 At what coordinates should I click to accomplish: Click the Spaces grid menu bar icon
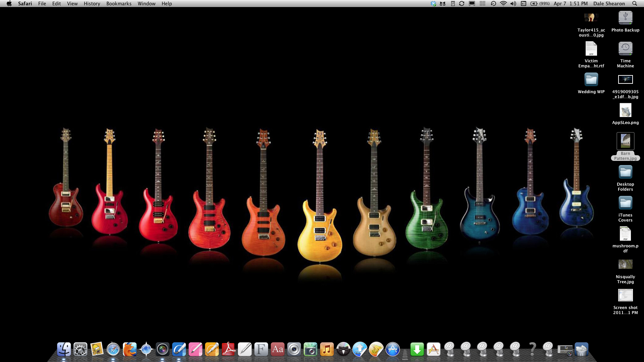click(x=482, y=3)
